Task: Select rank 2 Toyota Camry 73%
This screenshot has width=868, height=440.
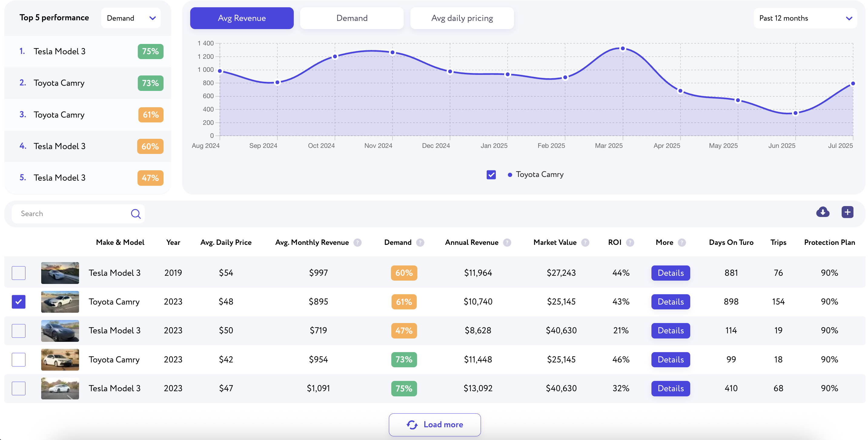Action: (x=88, y=83)
